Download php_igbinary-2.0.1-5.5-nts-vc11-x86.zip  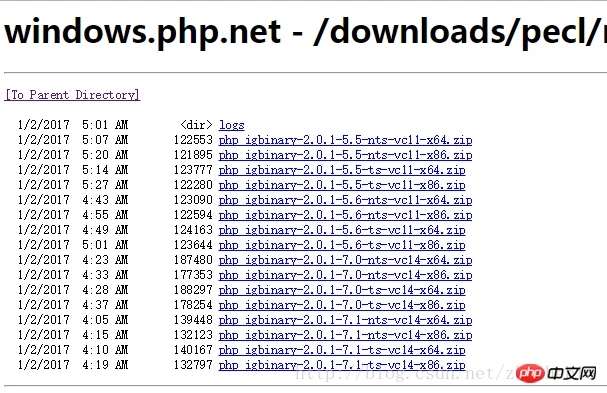(345, 155)
